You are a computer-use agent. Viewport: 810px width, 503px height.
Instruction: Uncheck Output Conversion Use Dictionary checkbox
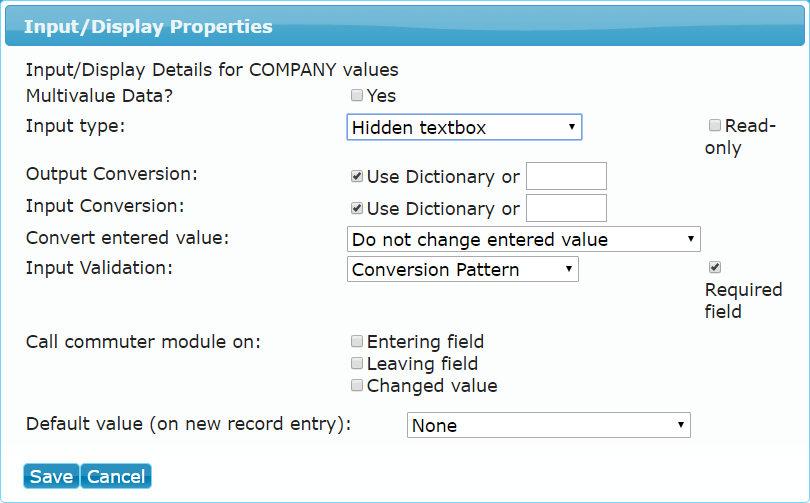356,176
